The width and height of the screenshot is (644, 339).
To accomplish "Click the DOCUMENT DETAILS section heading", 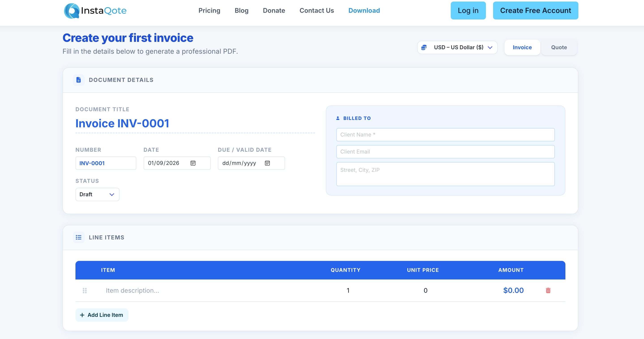I will click(121, 80).
